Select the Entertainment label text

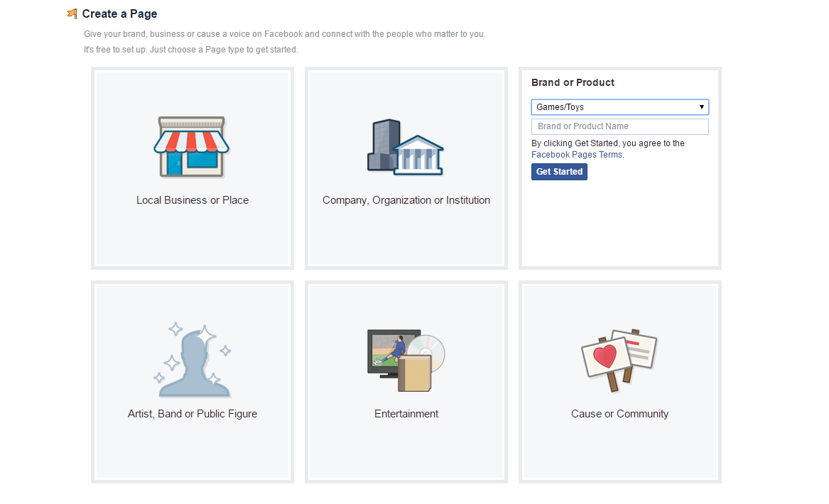tap(406, 414)
